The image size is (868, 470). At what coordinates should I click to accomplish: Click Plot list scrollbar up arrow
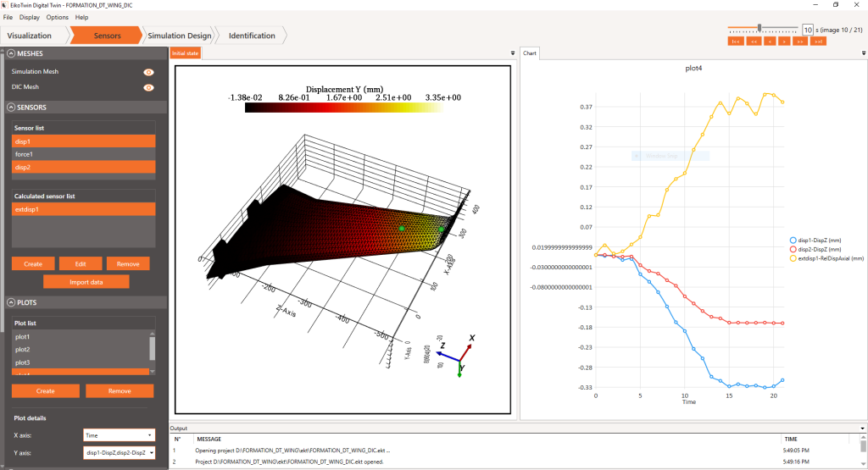(153, 334)
